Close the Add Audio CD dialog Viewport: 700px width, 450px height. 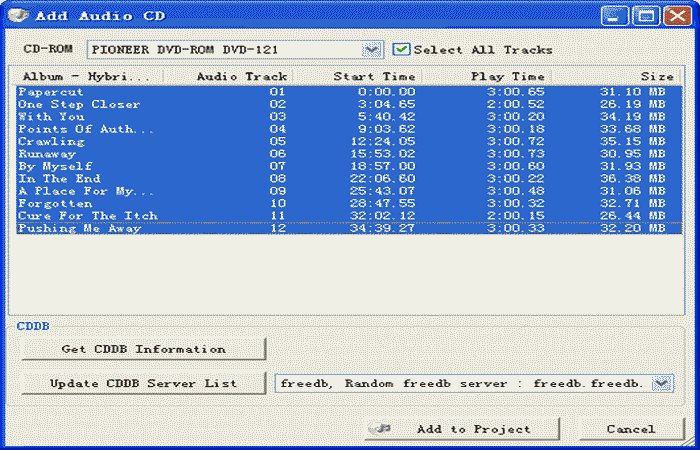point(675,16)
